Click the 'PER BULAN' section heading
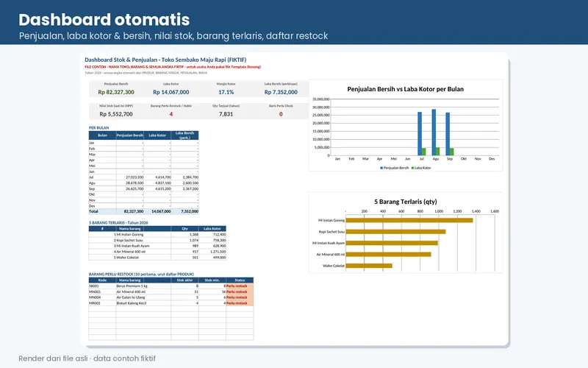This screenshot has height=368, width=588. click(x=98, y=127)
